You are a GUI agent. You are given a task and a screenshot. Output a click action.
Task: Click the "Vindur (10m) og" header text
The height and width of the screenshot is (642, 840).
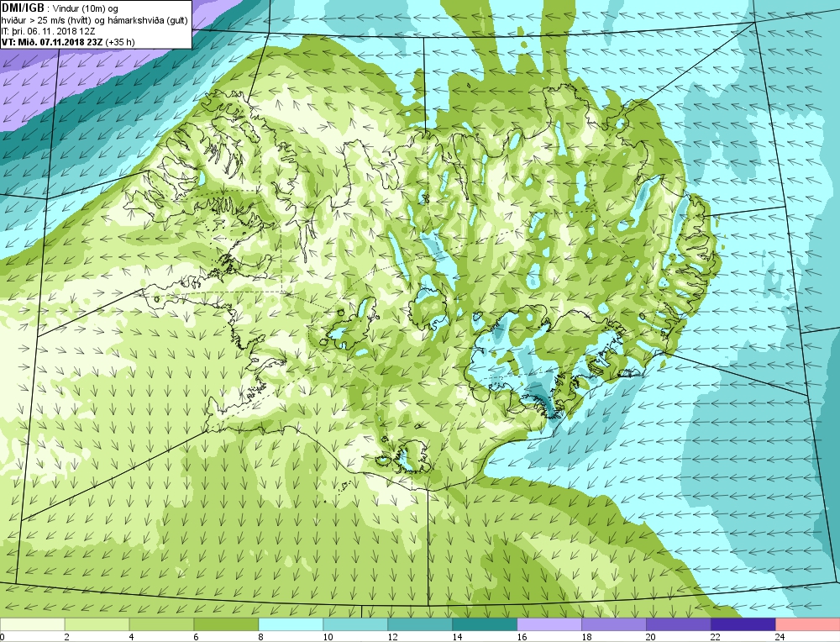point(87,8)
